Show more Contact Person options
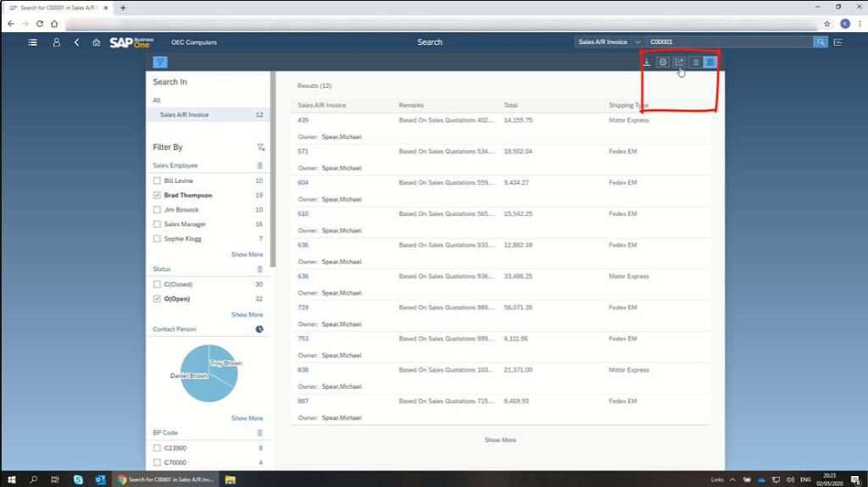Viewport: 868px width, 487px height. point(247,418)
